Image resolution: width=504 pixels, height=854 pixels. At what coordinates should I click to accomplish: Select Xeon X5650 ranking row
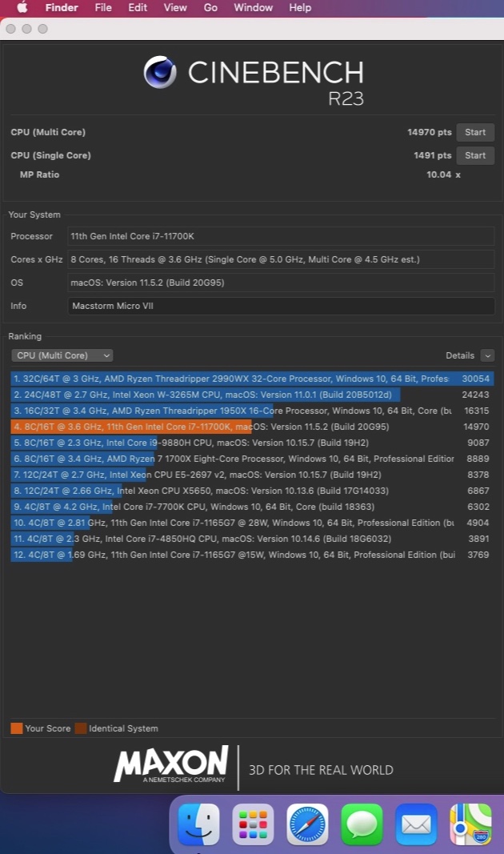[252, 491]
